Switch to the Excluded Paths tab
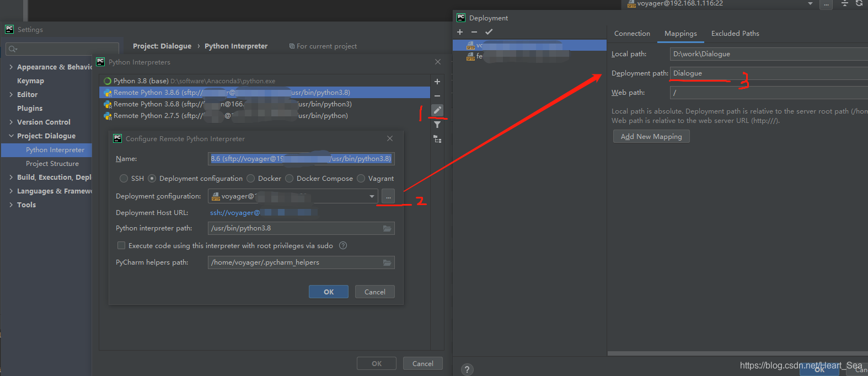 click(x=735, y=34)
